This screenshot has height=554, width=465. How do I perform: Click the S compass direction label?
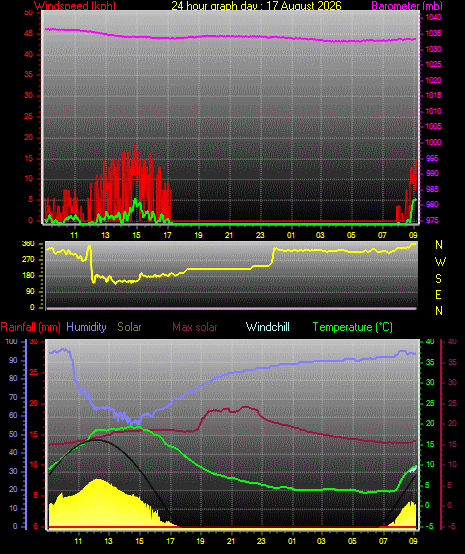(438, 279)
